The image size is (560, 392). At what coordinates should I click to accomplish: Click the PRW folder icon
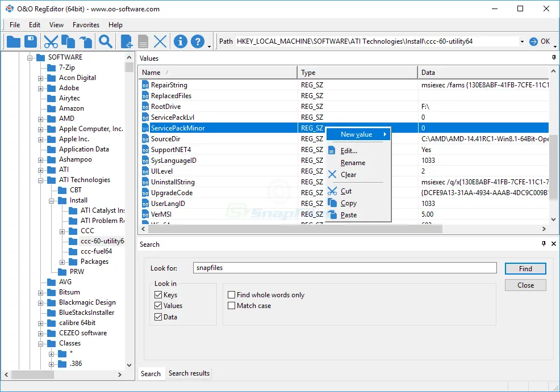tap(62, 272)
